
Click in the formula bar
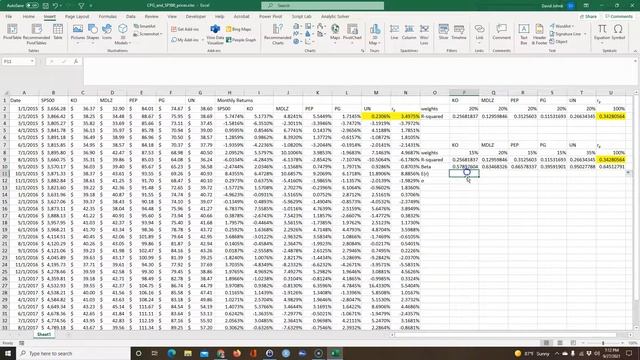(x=358, y=71)
